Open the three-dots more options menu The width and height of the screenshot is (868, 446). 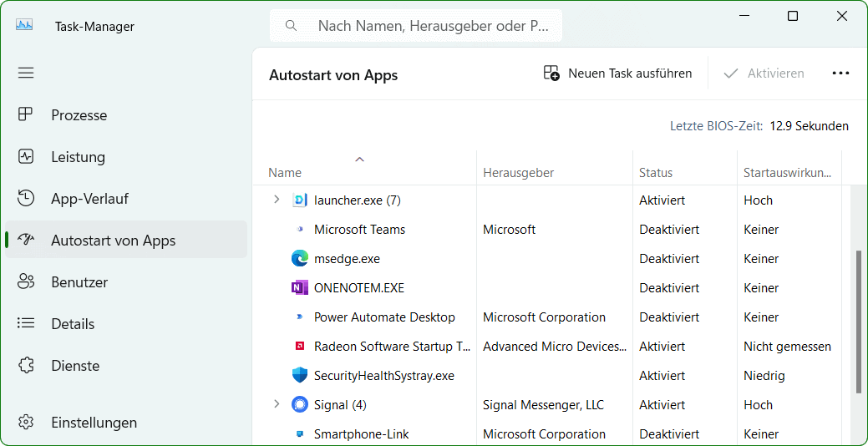click(840, 73)
